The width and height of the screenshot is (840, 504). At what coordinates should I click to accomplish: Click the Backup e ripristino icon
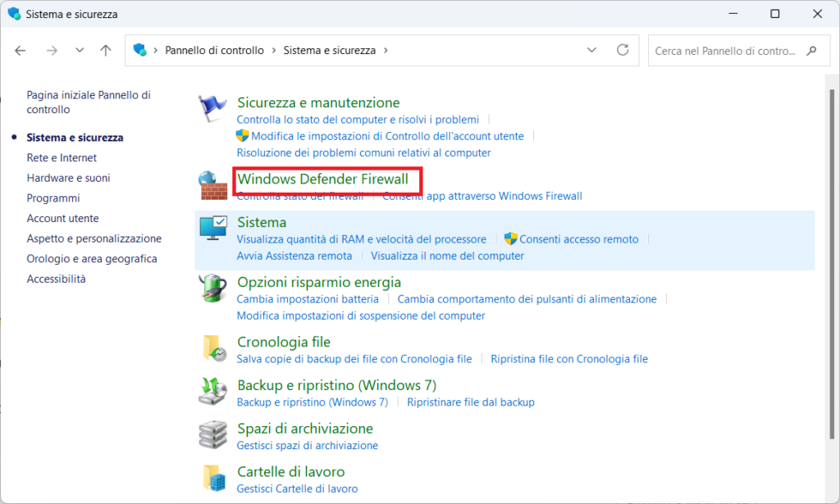(213, 392)
